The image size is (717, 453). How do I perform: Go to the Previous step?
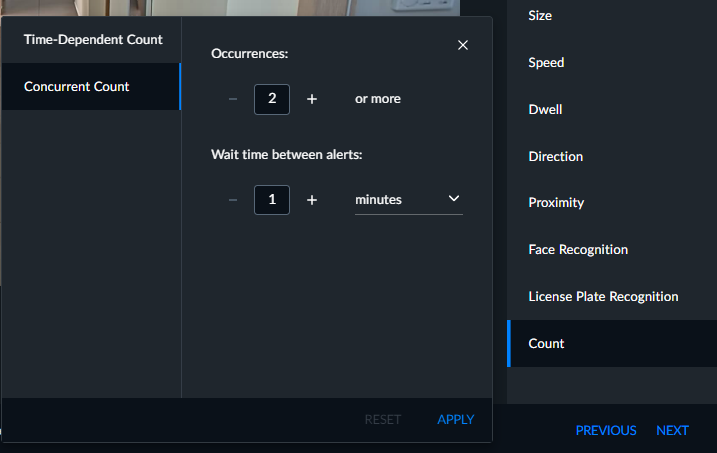606,430
